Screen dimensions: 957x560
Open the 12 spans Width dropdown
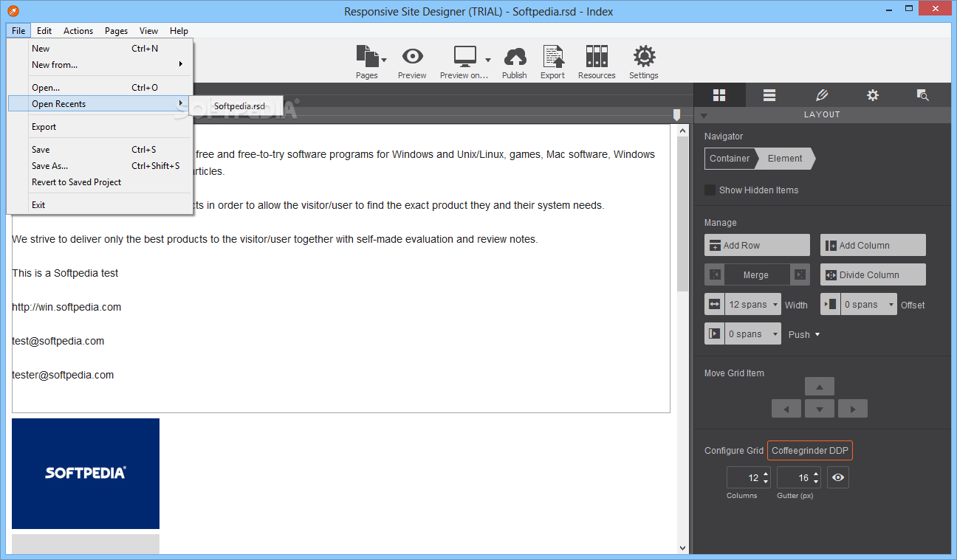click(x=752, y=304)
